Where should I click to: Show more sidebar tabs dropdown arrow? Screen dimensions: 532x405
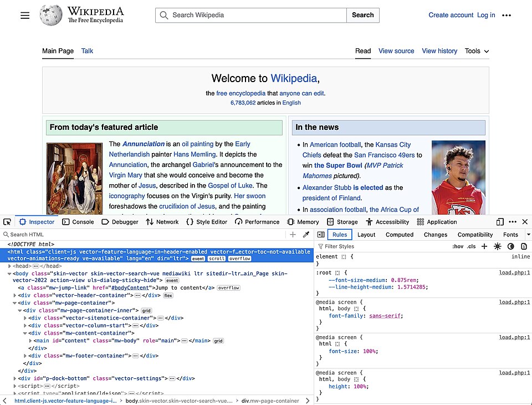pyautogui.click(x=528, y=235)
